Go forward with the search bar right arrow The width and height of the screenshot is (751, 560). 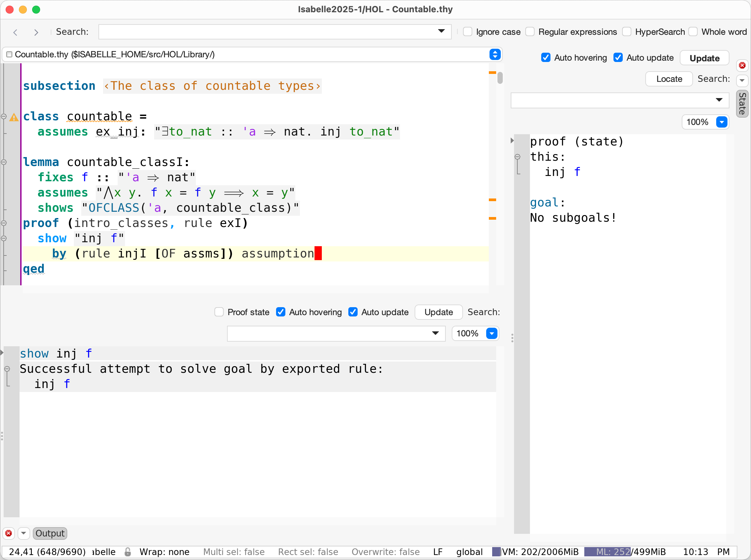(x=36, y=32)
